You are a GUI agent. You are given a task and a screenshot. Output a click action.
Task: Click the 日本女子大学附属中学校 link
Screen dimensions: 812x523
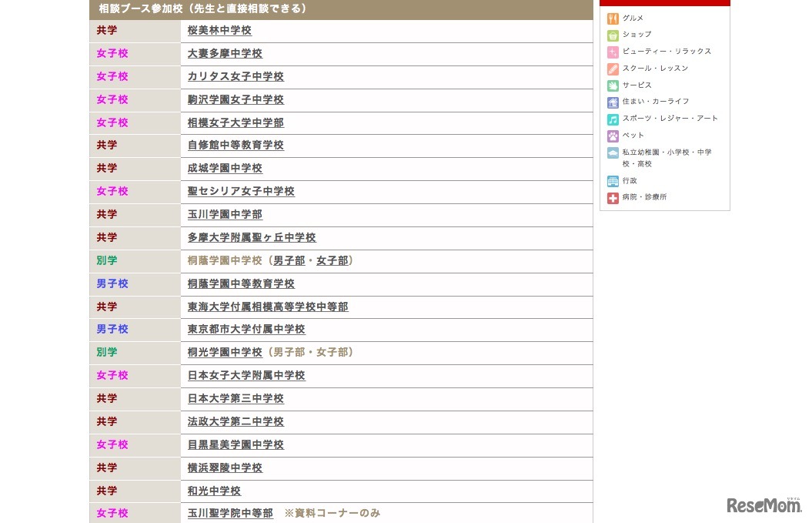click(x=245, y=376)
